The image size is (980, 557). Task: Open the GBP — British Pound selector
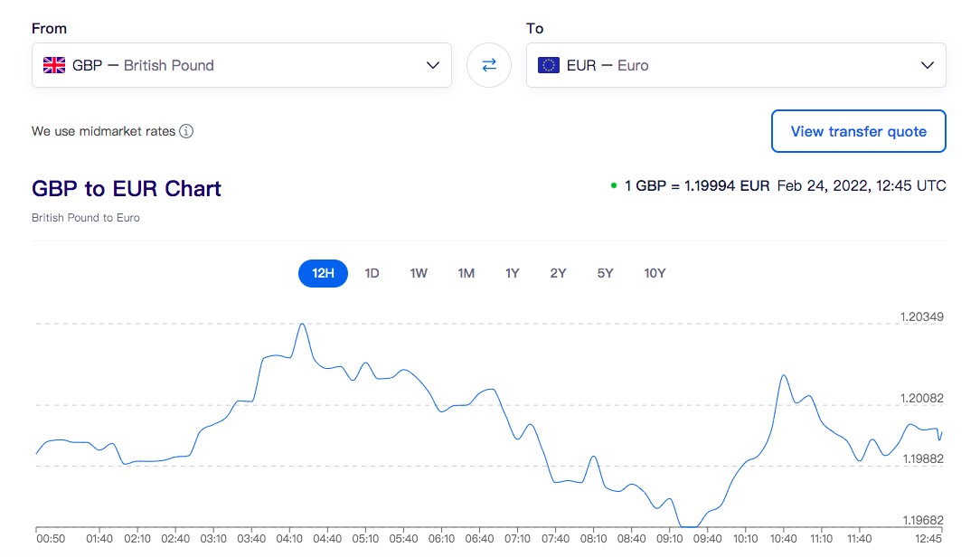click(226, 65)
